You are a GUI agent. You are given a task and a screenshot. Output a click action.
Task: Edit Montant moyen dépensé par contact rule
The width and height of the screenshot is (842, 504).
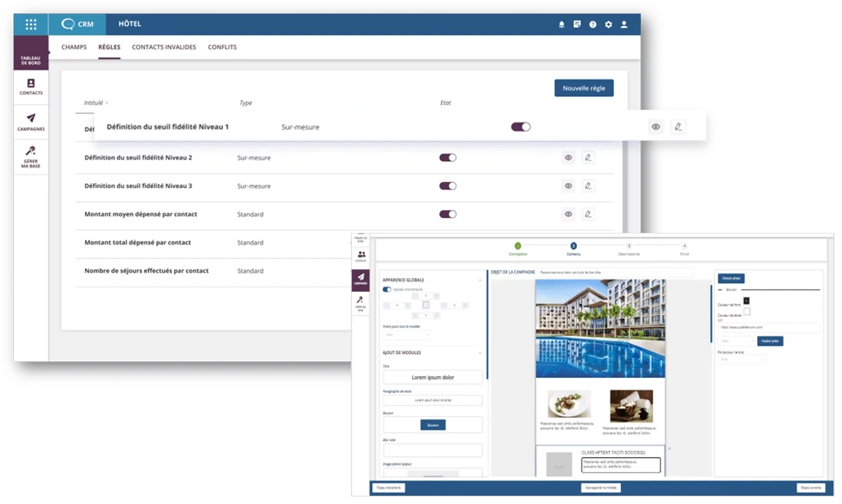pos(588,214)
